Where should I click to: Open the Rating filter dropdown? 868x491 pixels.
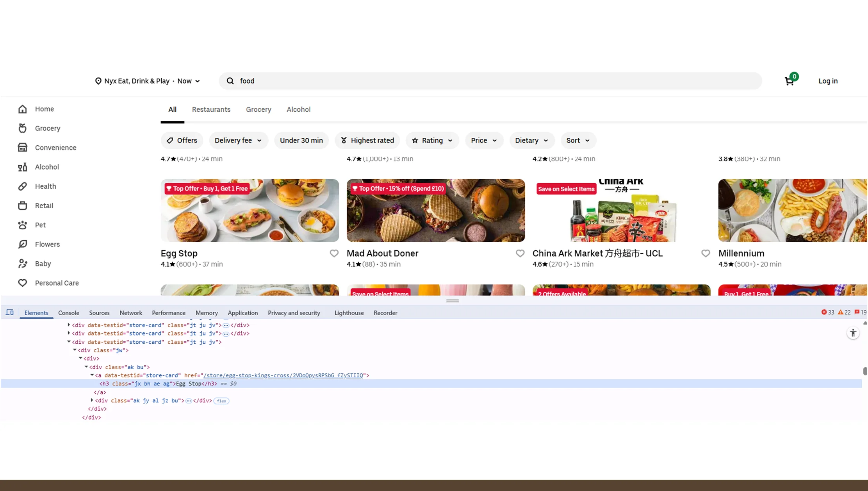[x=432, y=140]
